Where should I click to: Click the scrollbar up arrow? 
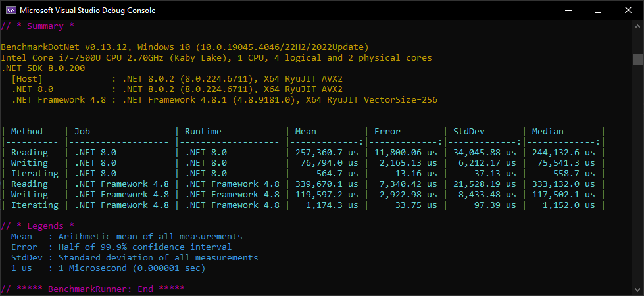[x=637, y=26]
